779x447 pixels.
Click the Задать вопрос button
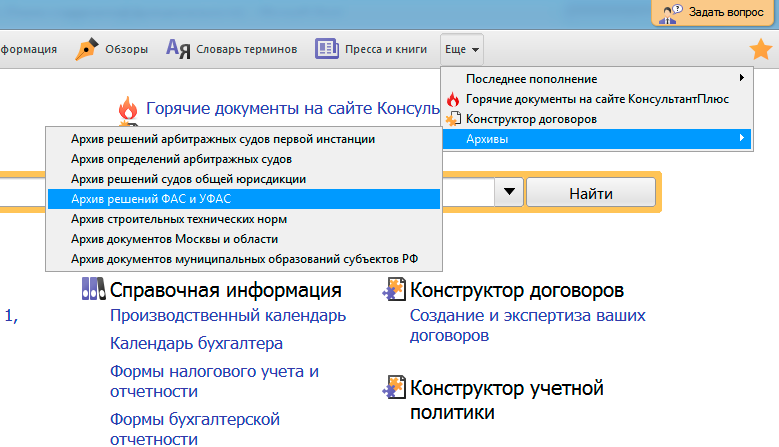(712, 13)
